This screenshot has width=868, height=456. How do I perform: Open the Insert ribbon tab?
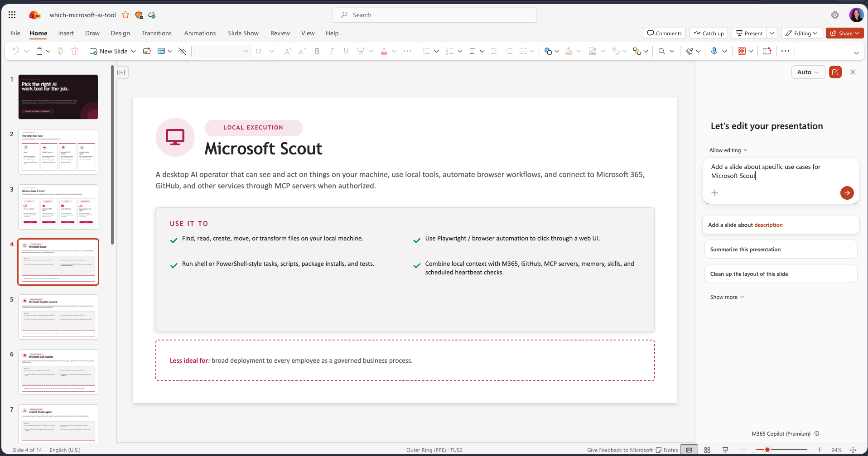pyautogui.click(x=66, y=33)
